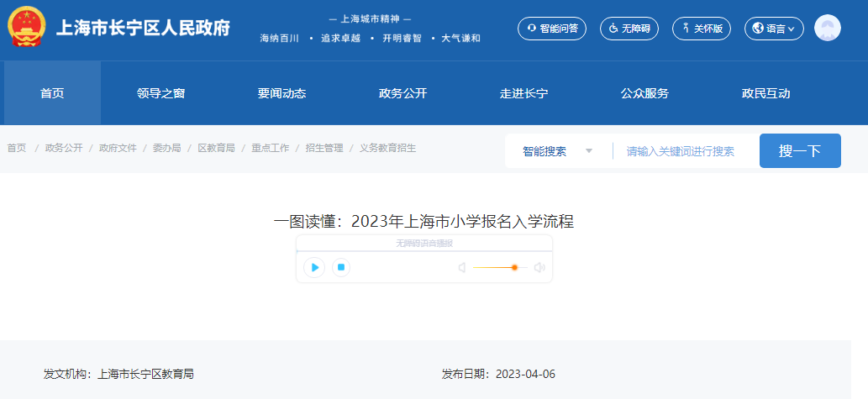Click the user avatar icon
868x399 pixels.
[827, 29]
